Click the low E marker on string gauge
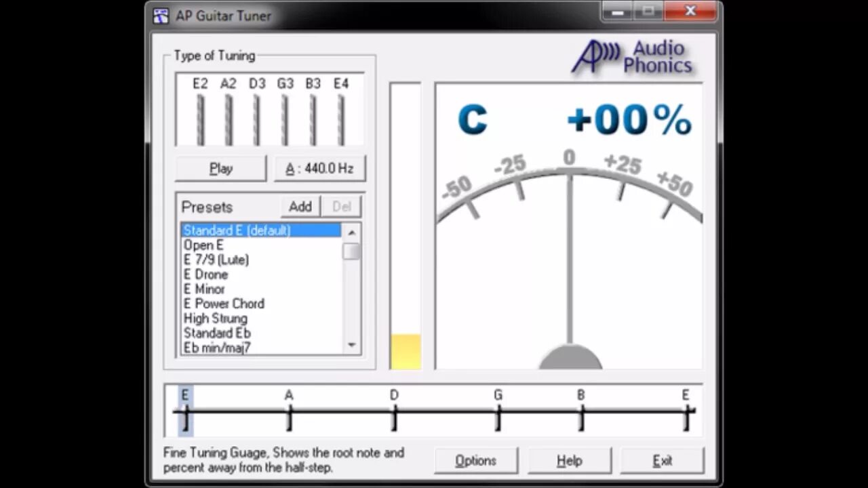 [185, 411]
